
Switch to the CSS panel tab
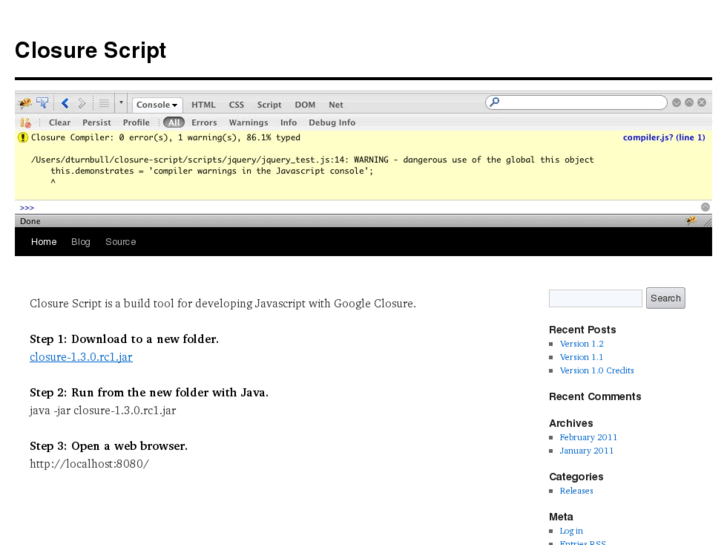pos(236,105)
